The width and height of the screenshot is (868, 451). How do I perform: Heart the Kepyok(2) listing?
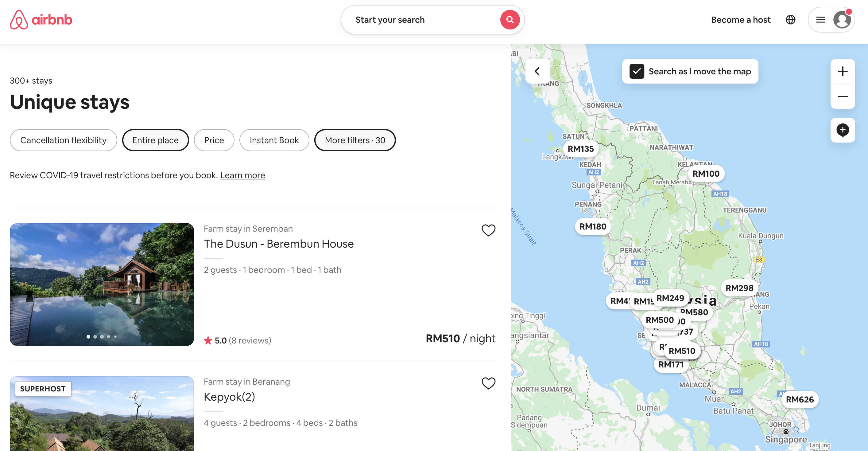coord(488,383)
